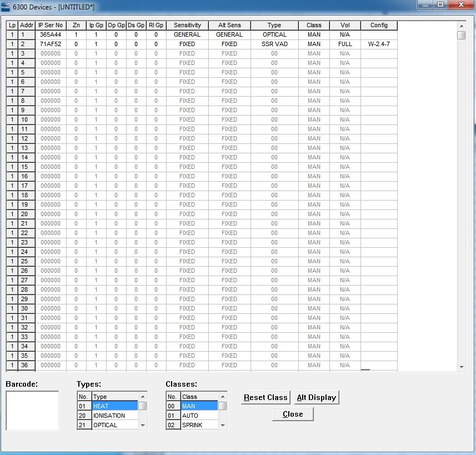Click the GENERAL Alt Sens cell in row 1
The width and height of the screenshot is (476, 455).
(x=229, y=34)
